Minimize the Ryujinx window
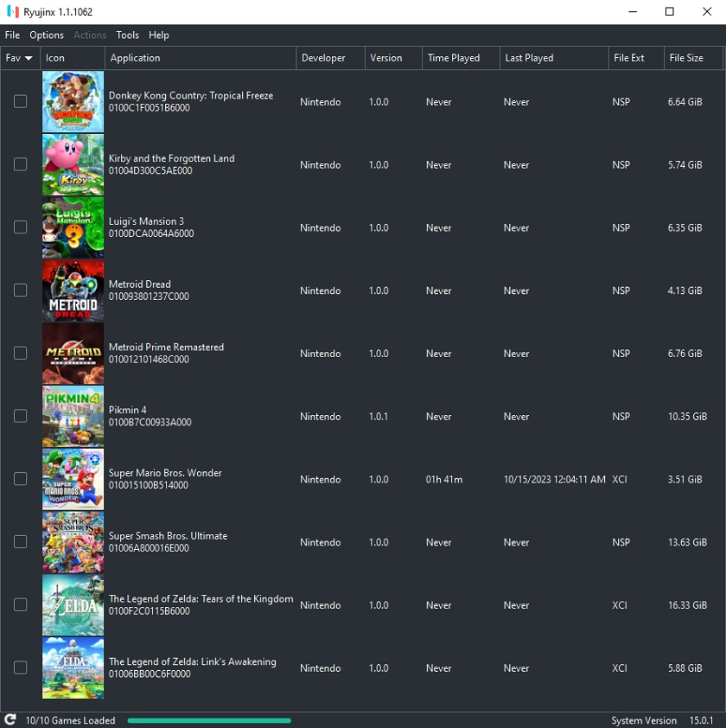 pyautogui.click(x=633, y=11)
